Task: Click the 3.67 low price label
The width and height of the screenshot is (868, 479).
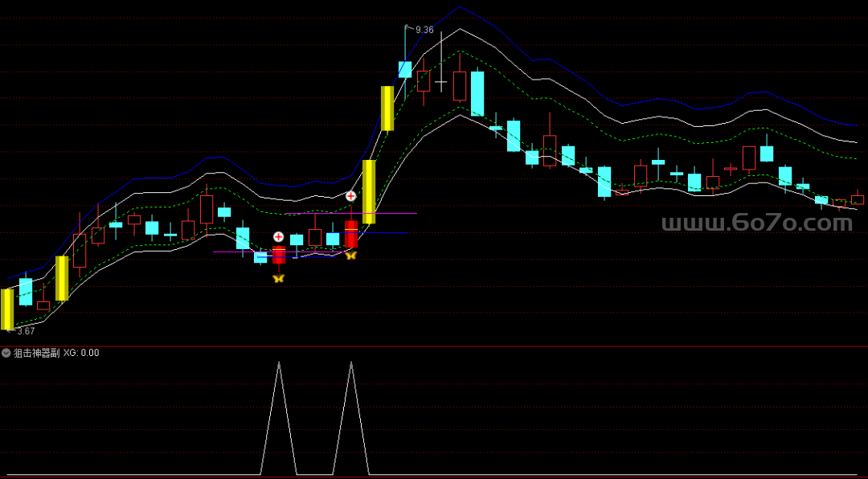Action: 26,330
